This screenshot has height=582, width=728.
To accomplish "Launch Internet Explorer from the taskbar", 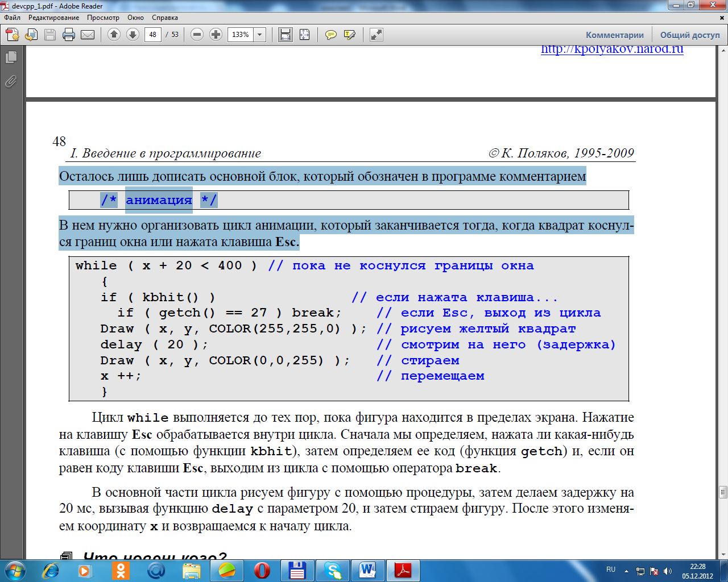I will (51, 571).
